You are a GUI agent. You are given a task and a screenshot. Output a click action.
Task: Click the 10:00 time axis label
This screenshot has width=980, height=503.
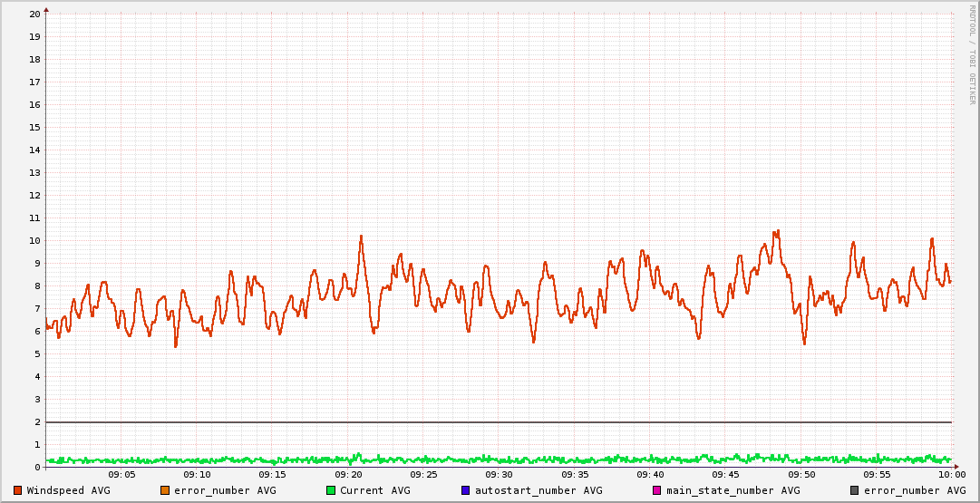[951, 474]
